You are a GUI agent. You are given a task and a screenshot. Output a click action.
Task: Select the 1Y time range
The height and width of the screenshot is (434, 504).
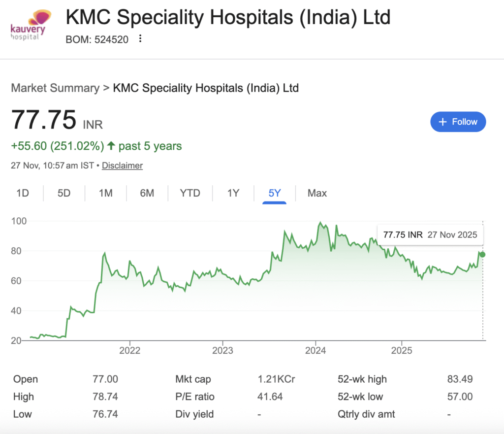(233, 193)
